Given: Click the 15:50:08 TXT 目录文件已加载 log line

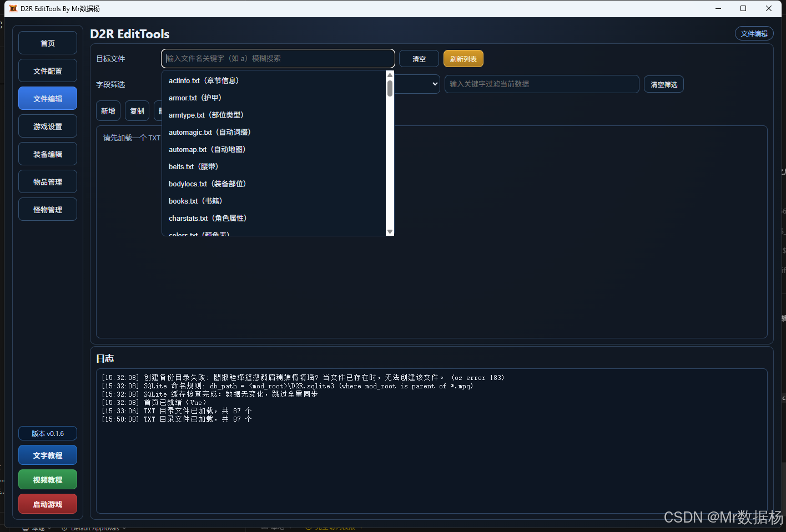Looking at the screenshot, I should (177, 419).
